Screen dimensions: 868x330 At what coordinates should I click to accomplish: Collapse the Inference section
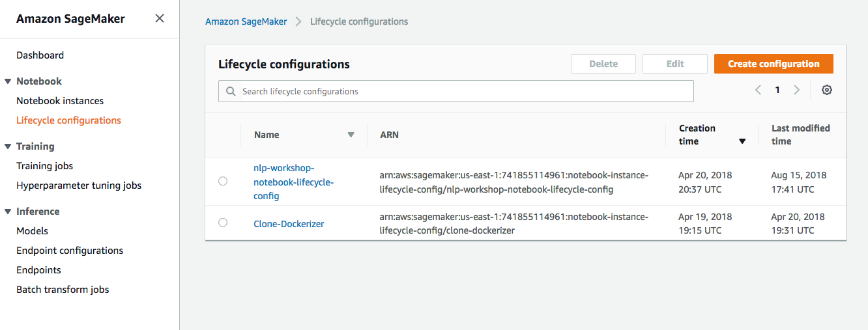point(8,212)
